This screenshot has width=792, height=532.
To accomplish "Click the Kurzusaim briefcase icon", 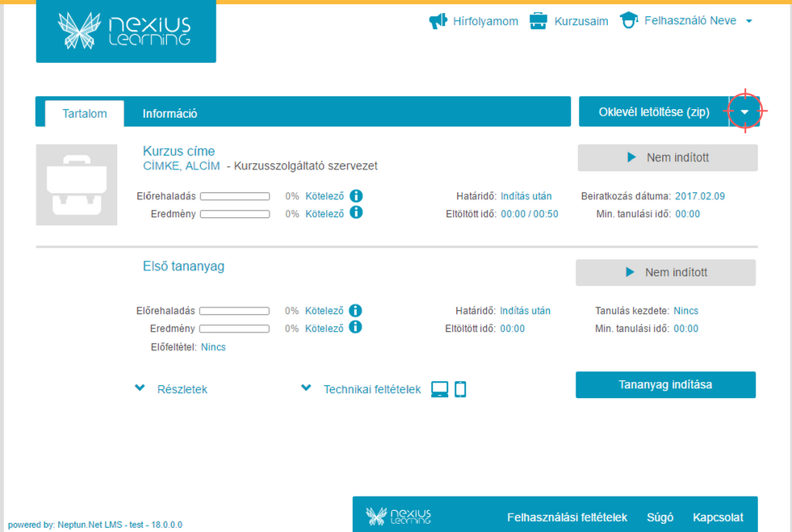I will coord(538,21).
